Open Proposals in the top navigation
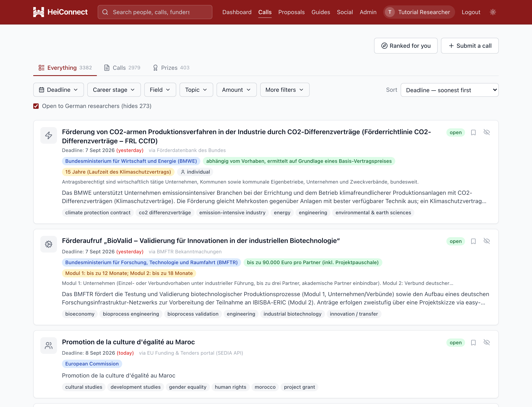 (291, 12)
